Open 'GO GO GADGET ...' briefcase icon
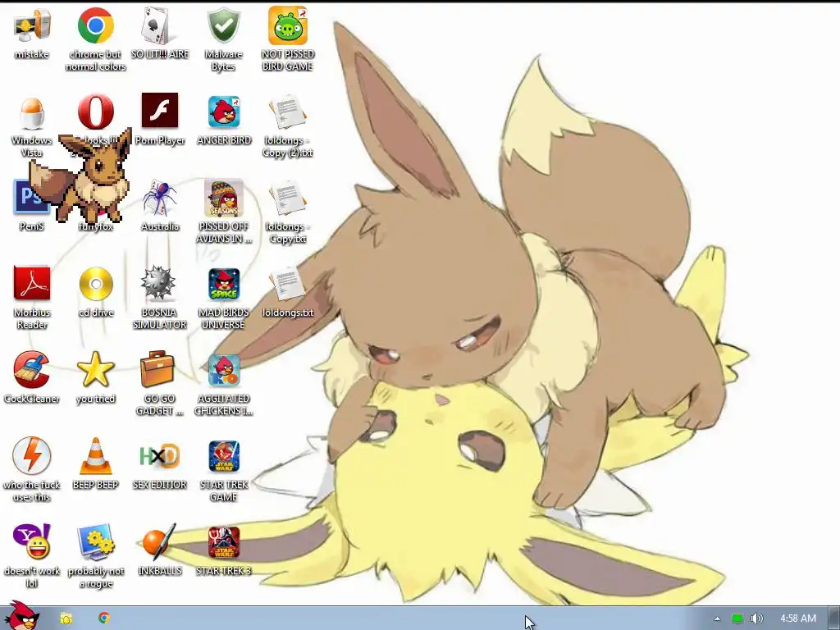Viewport: 840px width, 630px height. (x=157, y=368)
